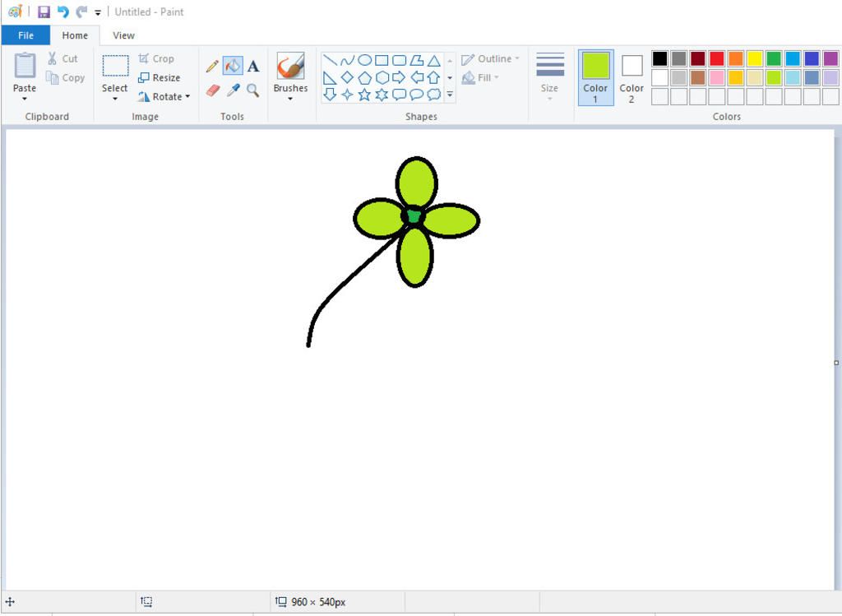Choose the Cloud callout shape
842x616 pixels.
point(434,95)
